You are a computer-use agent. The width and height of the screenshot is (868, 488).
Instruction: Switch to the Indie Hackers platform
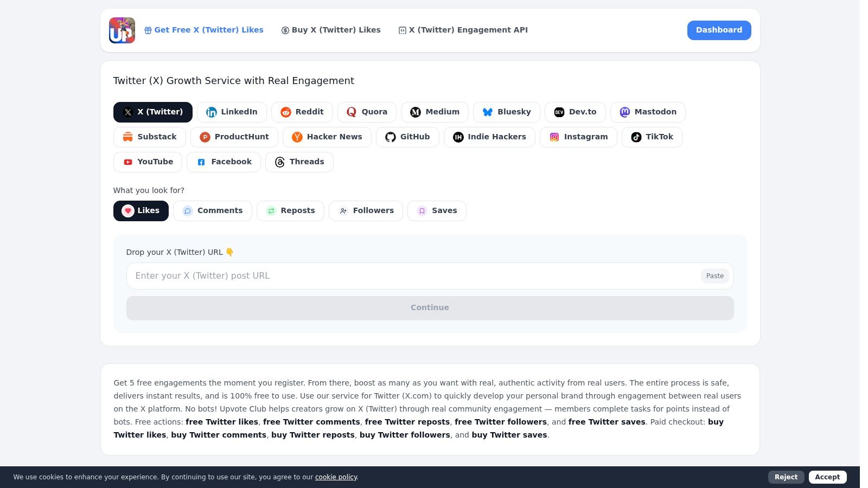pos(489,137)
